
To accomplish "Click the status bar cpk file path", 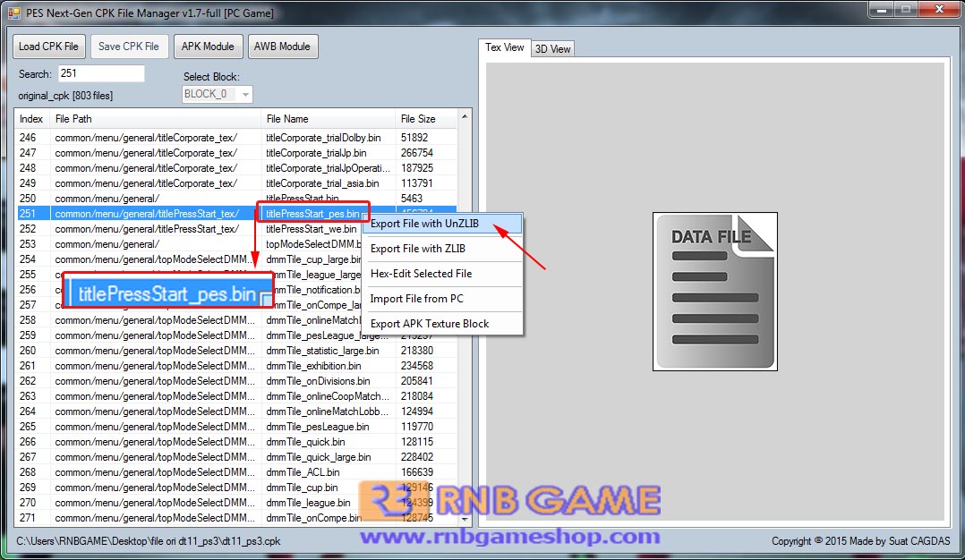I will pyautogui.click(x=149, y=541).
